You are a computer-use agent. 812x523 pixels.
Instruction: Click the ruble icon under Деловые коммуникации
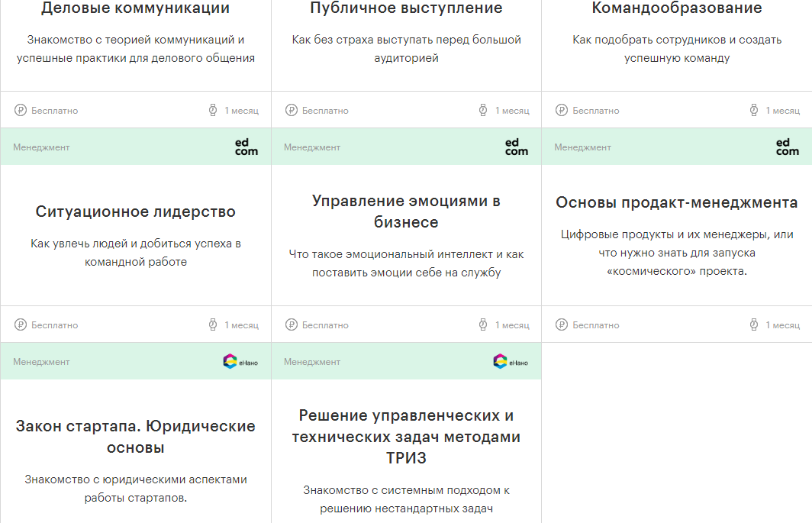point(21,111)
